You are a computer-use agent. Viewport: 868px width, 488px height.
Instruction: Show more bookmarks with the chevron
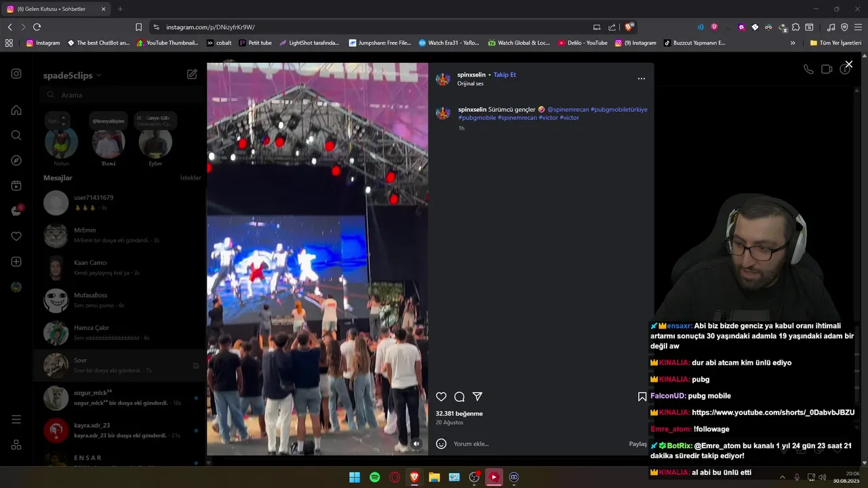pyautogui.click(x=793, y=43)
